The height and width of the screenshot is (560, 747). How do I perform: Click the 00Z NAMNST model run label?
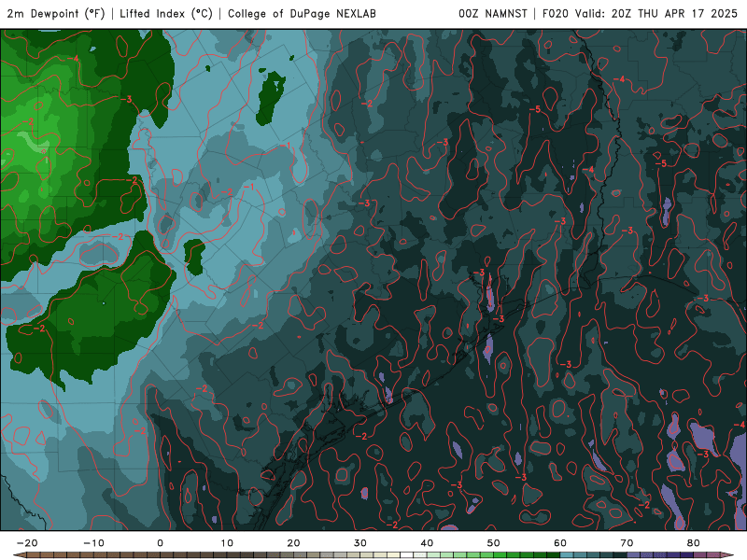(493, 13)
